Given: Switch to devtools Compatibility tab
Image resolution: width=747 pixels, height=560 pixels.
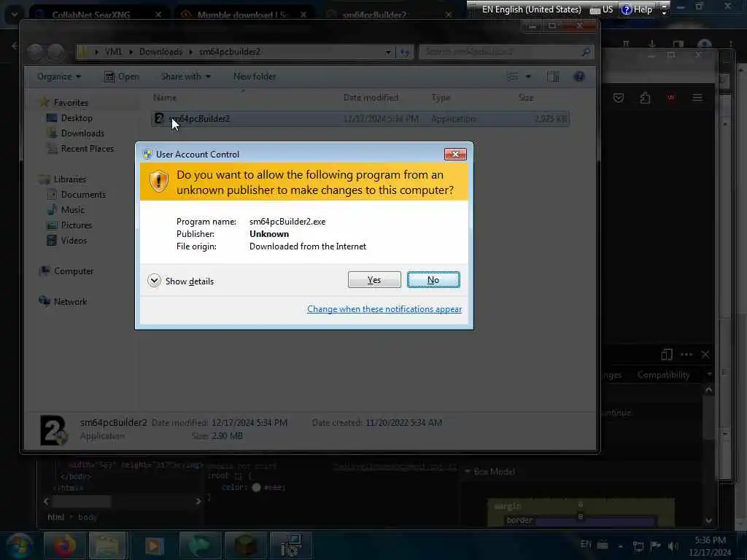Looking at the screenshot, I should click(x=663, y=375).
